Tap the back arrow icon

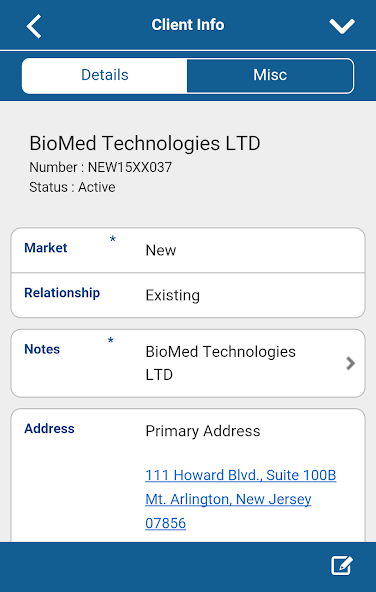tap(34, 26)
